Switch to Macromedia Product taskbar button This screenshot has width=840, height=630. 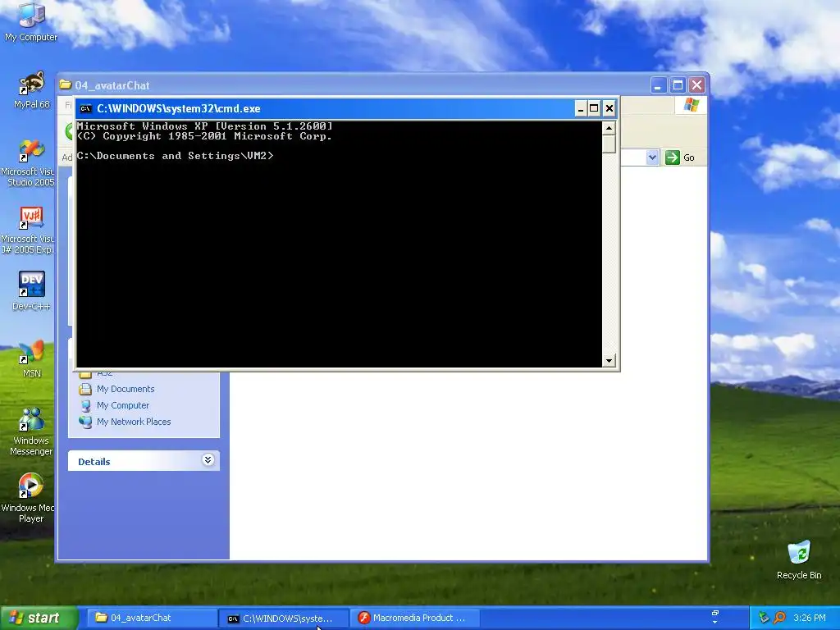pyautogui.click(x=414, y=618)
